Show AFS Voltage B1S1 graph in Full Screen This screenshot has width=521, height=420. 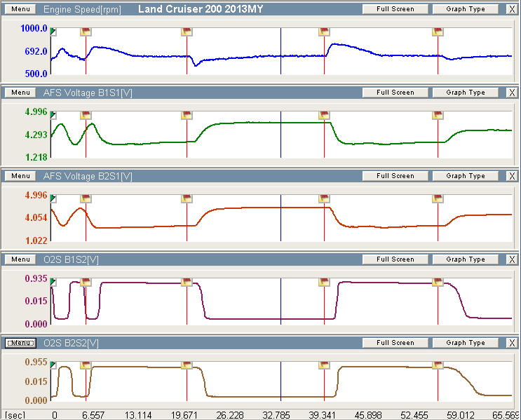click(x=395, y=93)
